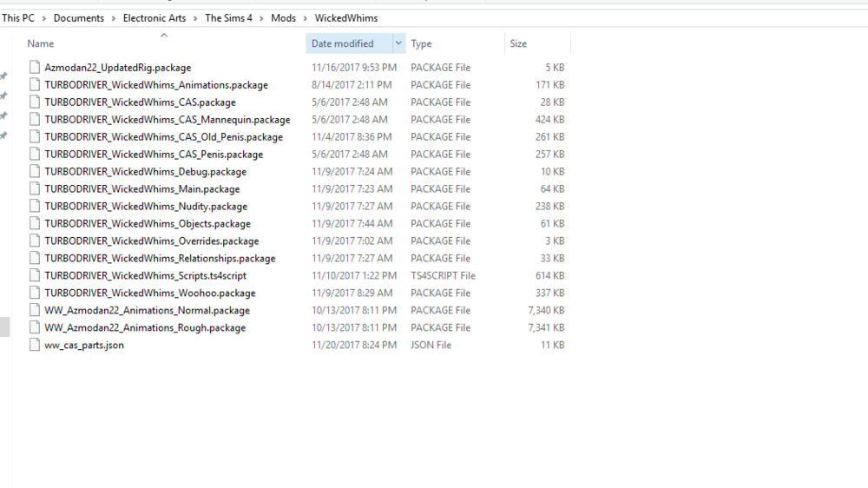Expand breadcrumb chevron after This PC
868x488 pixels.
(43, 18)
